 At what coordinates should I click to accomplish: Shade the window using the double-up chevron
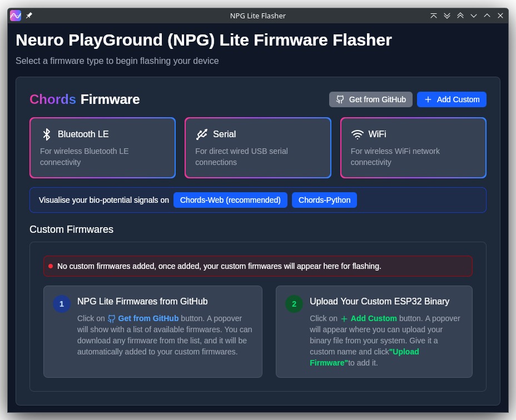coord(460,16)
